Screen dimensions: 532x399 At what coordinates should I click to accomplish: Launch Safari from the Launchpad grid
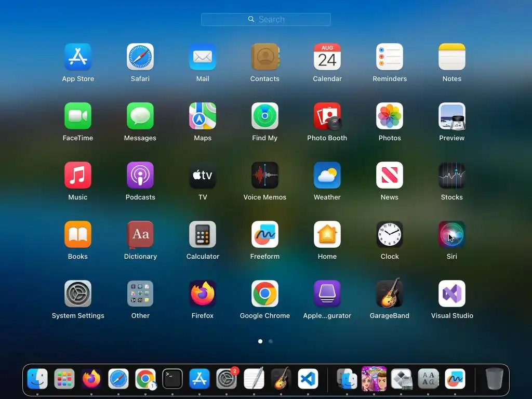[x=140, y=57]
